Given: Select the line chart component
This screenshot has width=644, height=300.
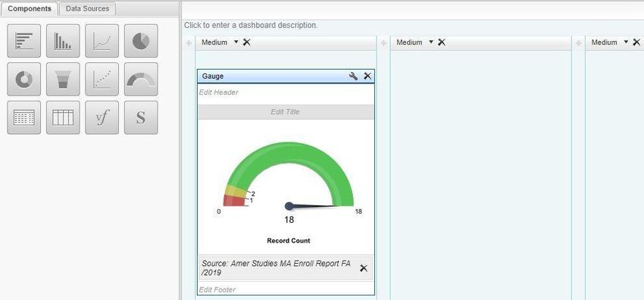Looking at the screenshot, I should (102, 41).
